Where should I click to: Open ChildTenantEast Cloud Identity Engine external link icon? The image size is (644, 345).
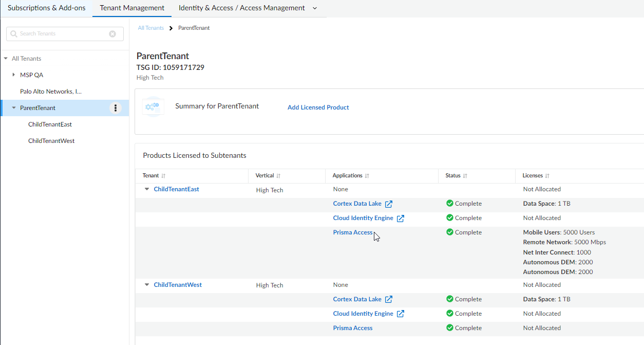point(401,218)
